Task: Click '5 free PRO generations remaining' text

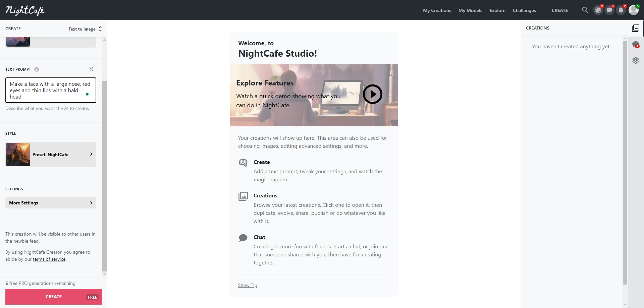Action: click(40, 283)
